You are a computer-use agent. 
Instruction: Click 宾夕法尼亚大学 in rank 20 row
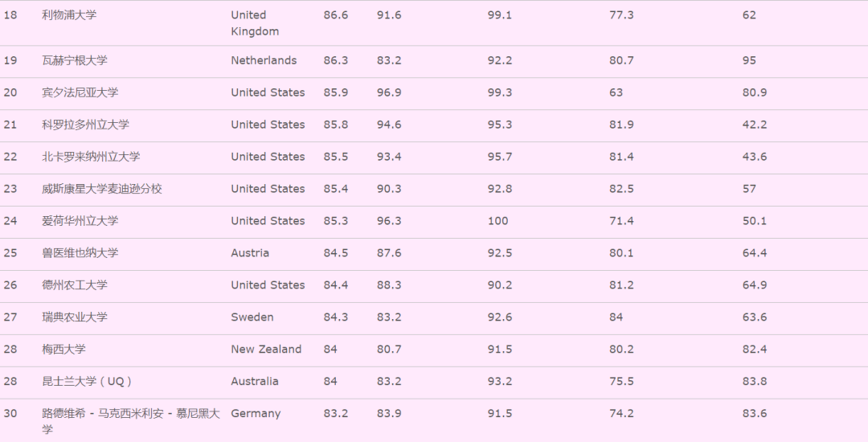click(x=80, y=92)
